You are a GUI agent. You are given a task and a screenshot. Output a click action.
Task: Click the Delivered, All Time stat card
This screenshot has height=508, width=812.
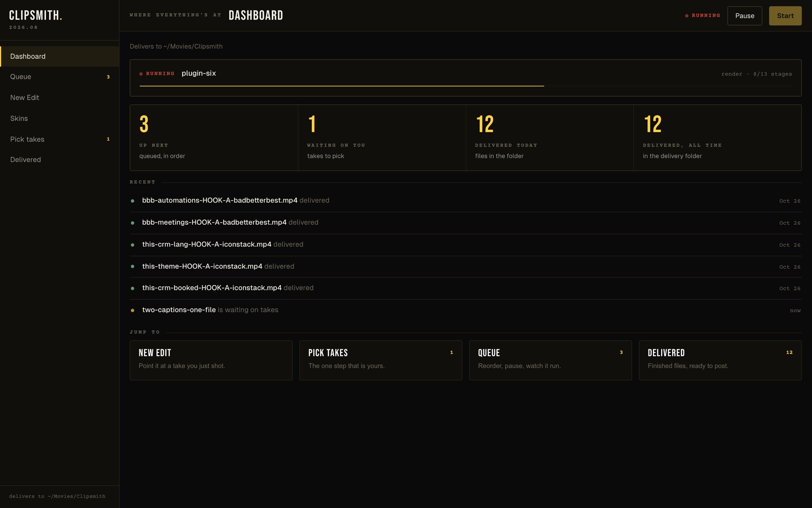[717, 137]
